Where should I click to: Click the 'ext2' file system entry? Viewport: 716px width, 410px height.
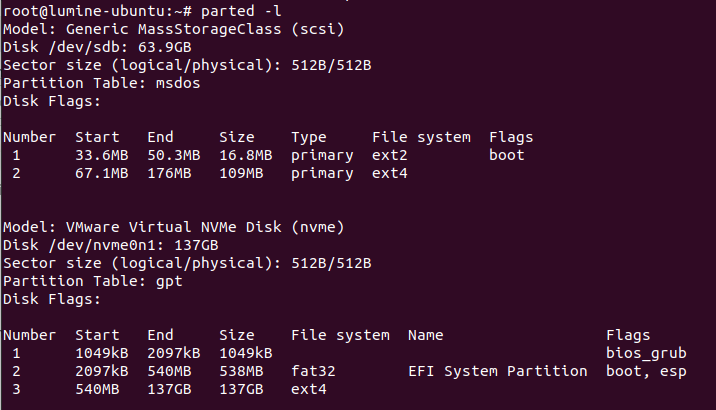click(x=389, y=155)
